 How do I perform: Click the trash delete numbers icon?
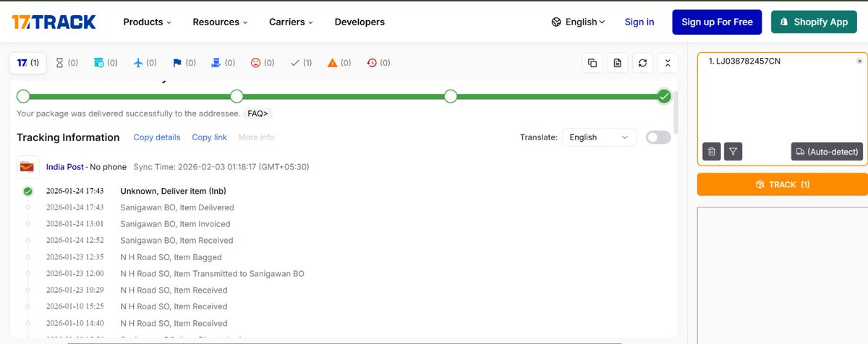[x=712, y=151]
